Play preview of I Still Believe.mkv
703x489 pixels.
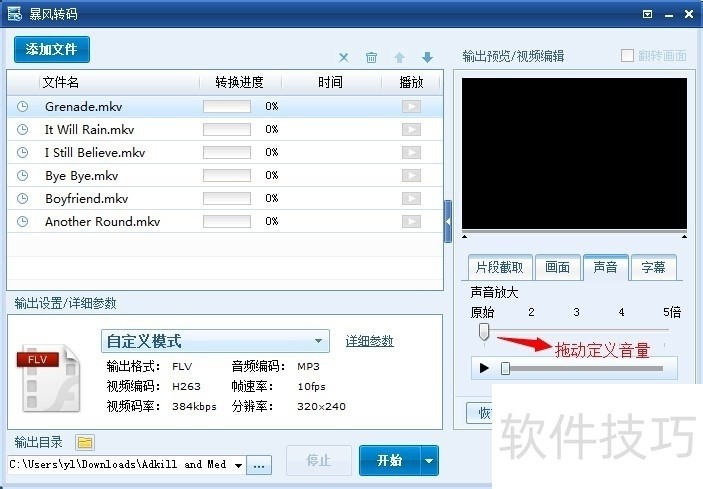tap(411, 152)
